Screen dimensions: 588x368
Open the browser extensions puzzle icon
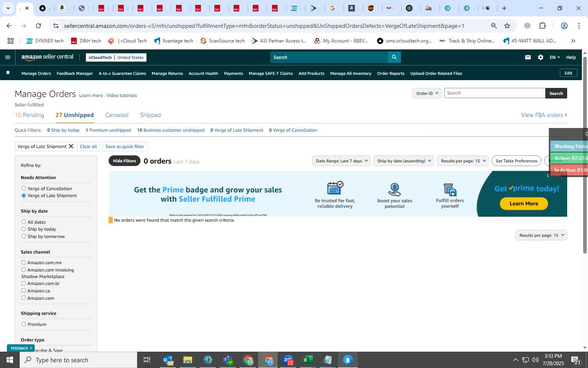pos(543,26)
